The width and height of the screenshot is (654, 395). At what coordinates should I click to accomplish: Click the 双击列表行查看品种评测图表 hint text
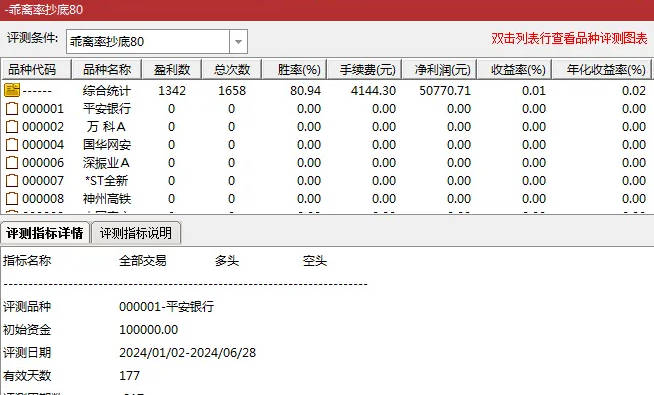pyautogui.click(x=569, y=38)
